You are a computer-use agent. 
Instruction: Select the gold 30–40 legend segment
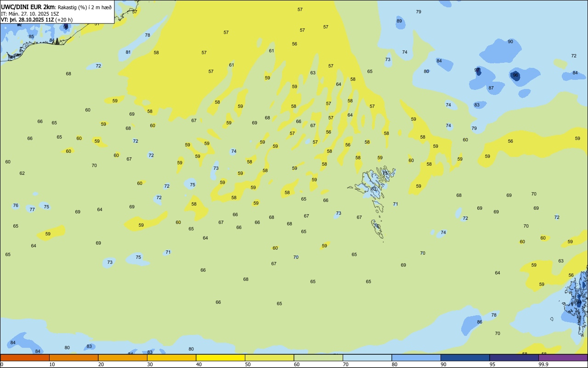tap(171, 357)
